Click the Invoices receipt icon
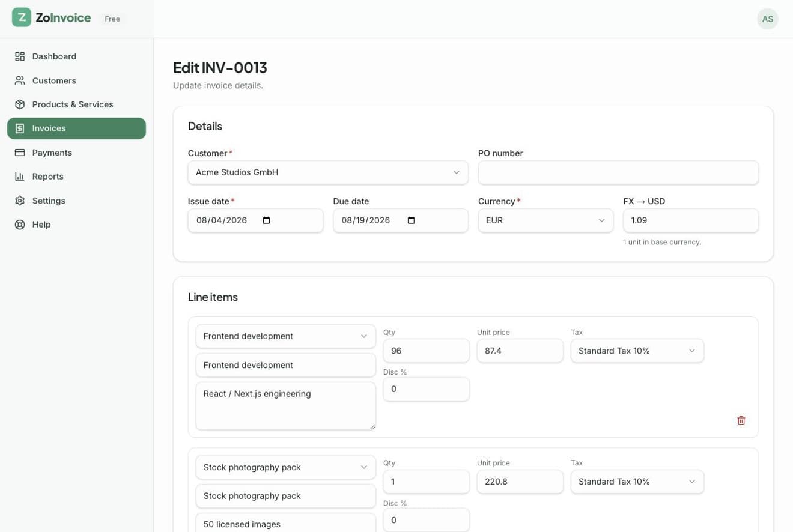The width and height of the screenshot is (793, 532). click(x=20, y=128)
